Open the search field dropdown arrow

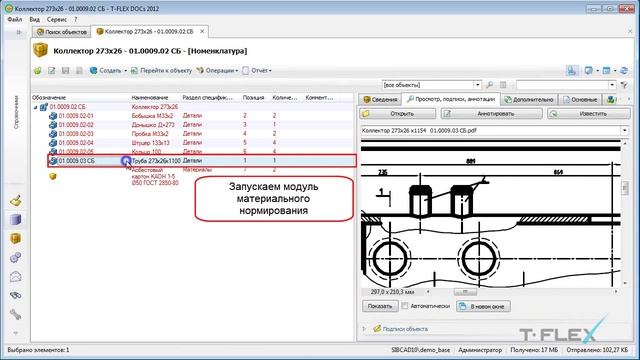[x=612, y=85]
